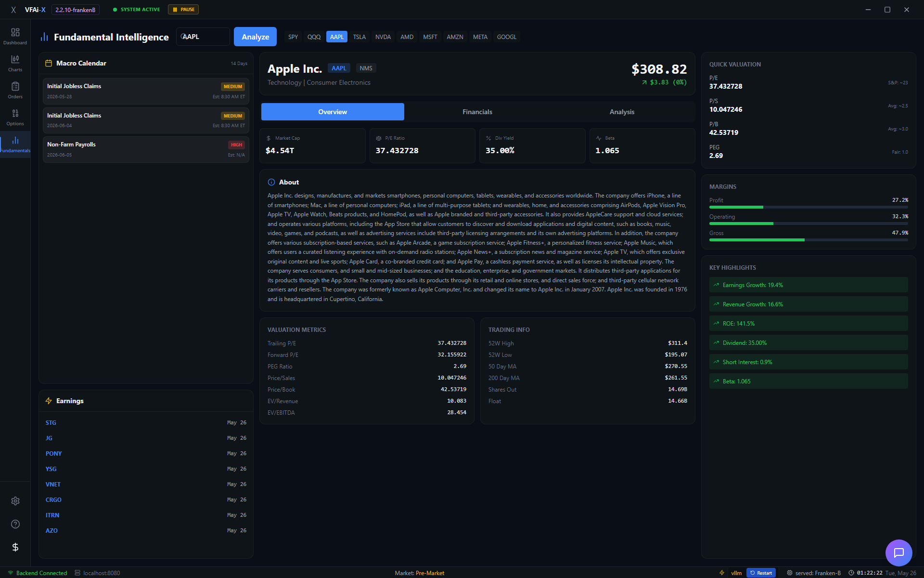Select the NVDA ticker chip
This screenshot has width=924, height=578.
(x=383, y=37)
